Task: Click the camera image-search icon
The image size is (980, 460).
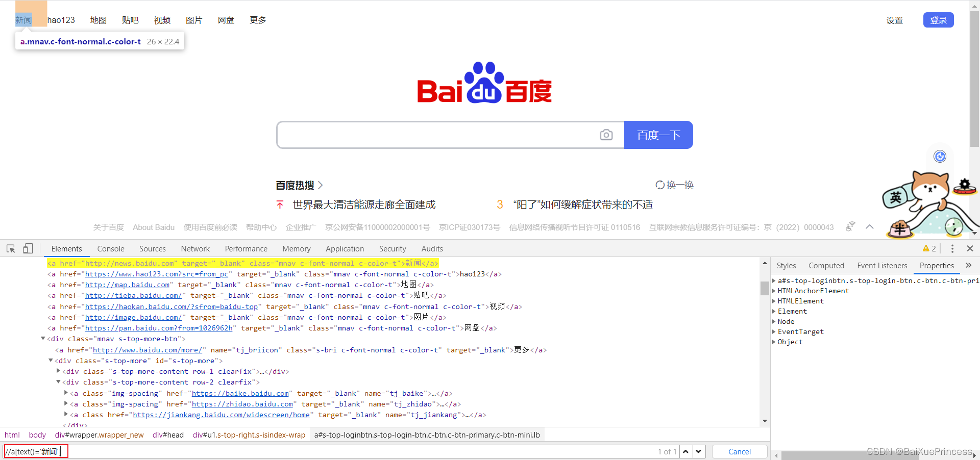Action: (606, 135)
